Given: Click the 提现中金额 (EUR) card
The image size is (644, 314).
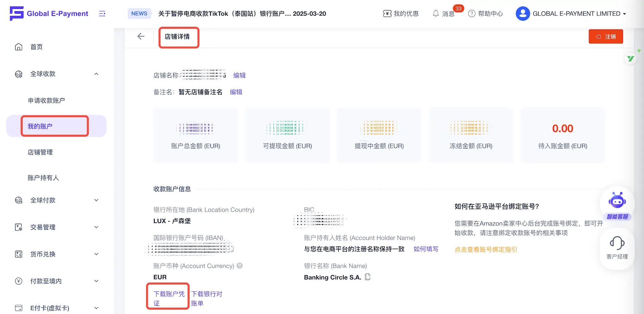Looking at the screenshot, I should click(x=379, y=135).
